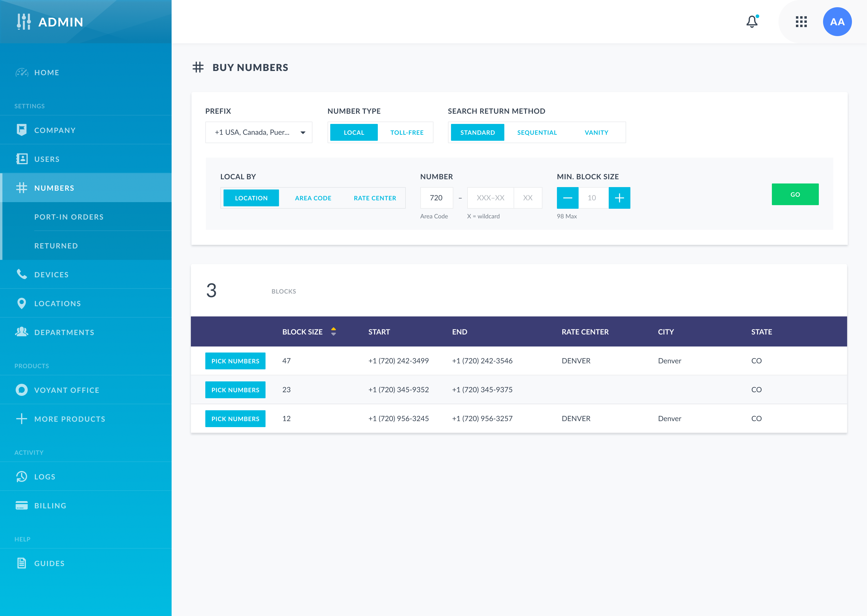Viewport: 867px width, 616px height.
Task: Choose Area Code under Local By
Action: coord(313,198)
